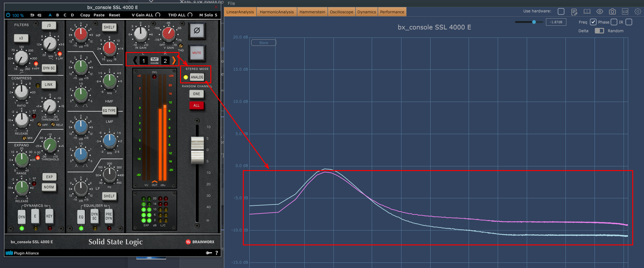
Task: Click Copy in plugin toolbar
Action: (x=85, y=15)
